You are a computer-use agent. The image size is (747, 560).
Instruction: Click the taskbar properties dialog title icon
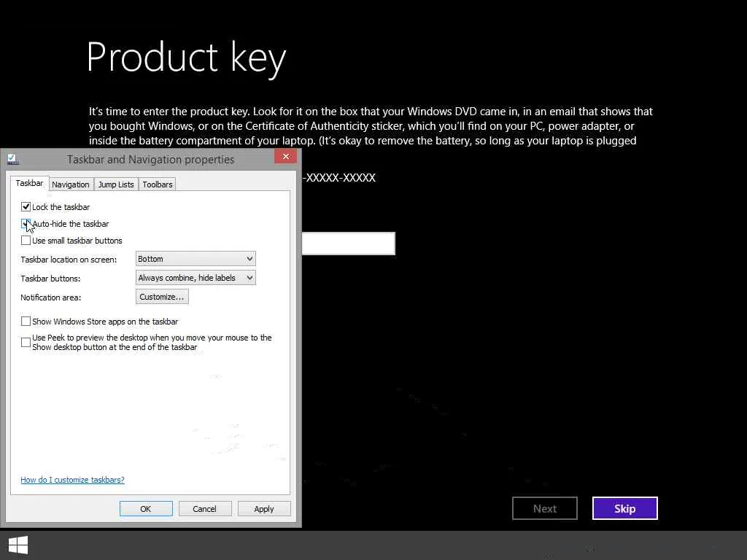(x=12, y=160)
